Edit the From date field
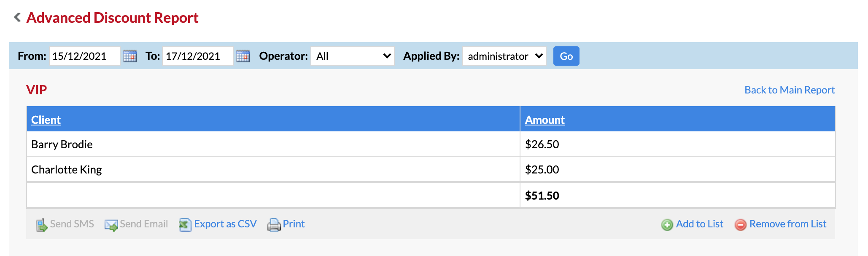The height and width of the screenshot is (256, 868). click(x=85, y=56)
